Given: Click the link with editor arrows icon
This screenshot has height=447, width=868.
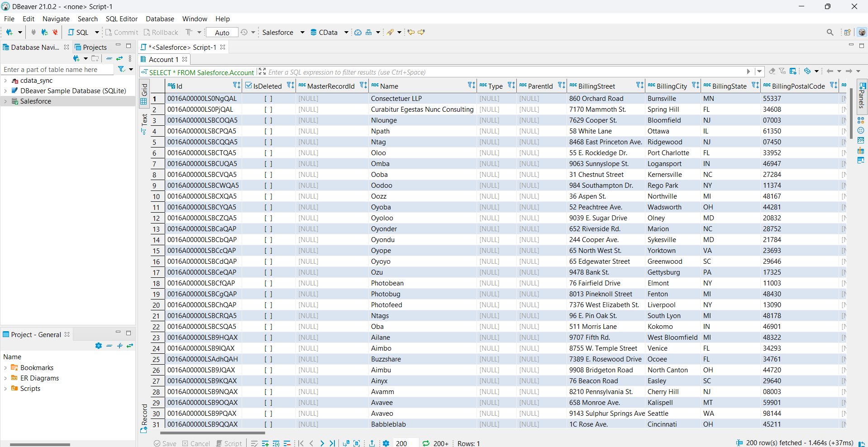Looking at the screenshot, I should pos(119,58).
